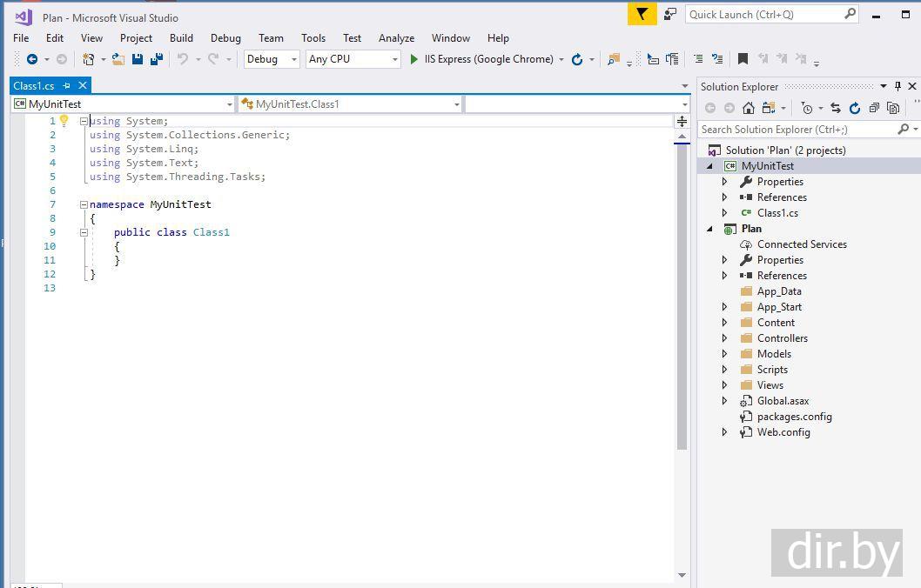The image size is (921, 588).
Task: Click the Open File folder icon
Action: tap(118, 59)
